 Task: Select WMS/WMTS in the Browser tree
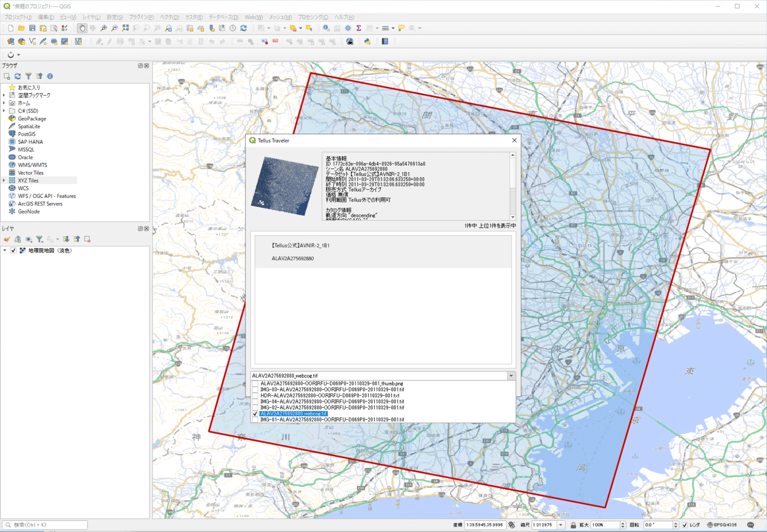point(32,165)
